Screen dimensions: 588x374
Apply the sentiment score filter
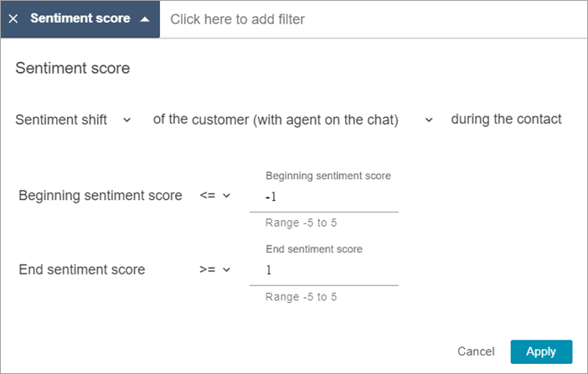click(x=540, y=351)
